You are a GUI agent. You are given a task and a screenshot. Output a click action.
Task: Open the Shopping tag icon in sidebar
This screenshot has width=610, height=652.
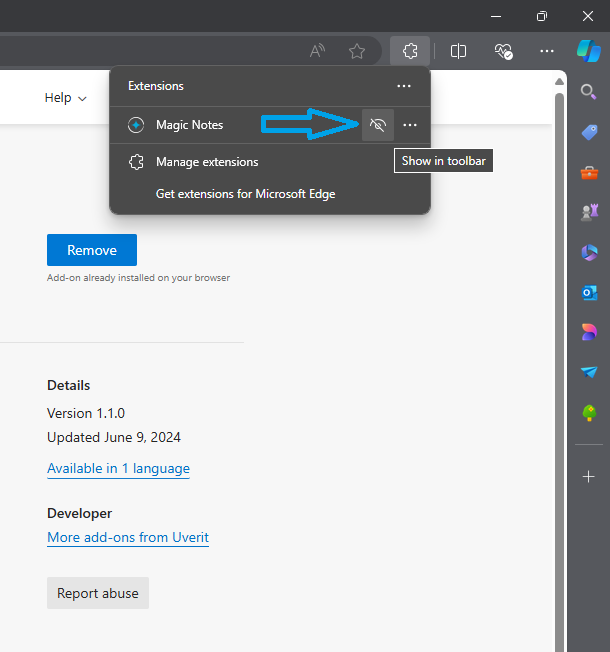point(589,132)
